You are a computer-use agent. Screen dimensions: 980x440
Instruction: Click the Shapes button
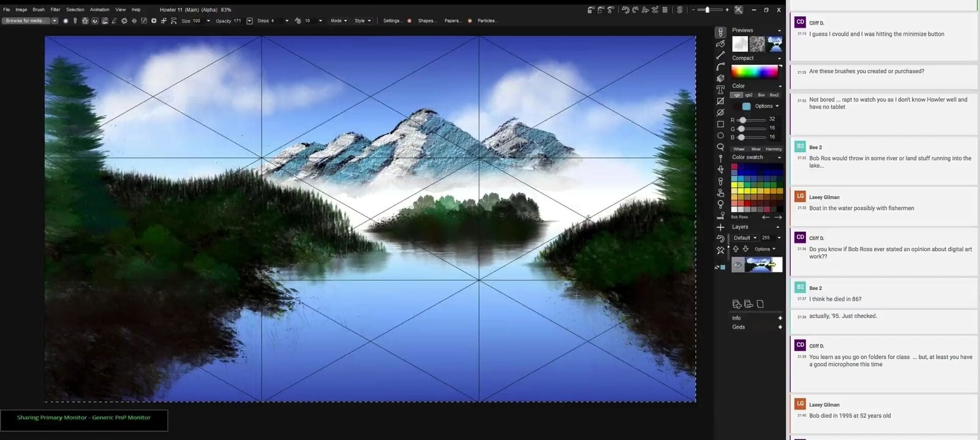tap(427, 21)
